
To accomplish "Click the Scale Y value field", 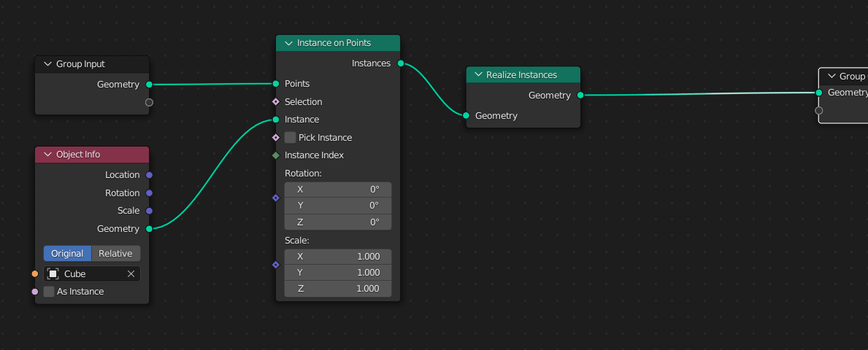I will 338,273.
